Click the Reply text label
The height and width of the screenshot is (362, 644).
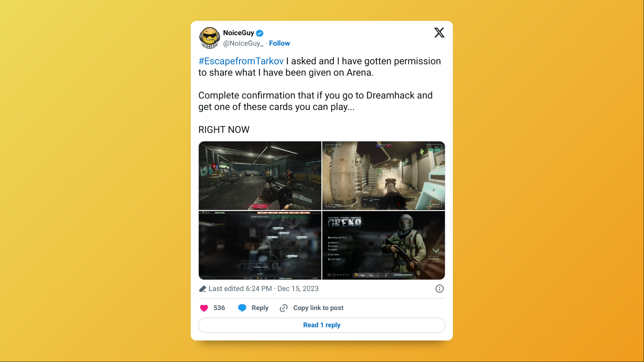point(260,308)
